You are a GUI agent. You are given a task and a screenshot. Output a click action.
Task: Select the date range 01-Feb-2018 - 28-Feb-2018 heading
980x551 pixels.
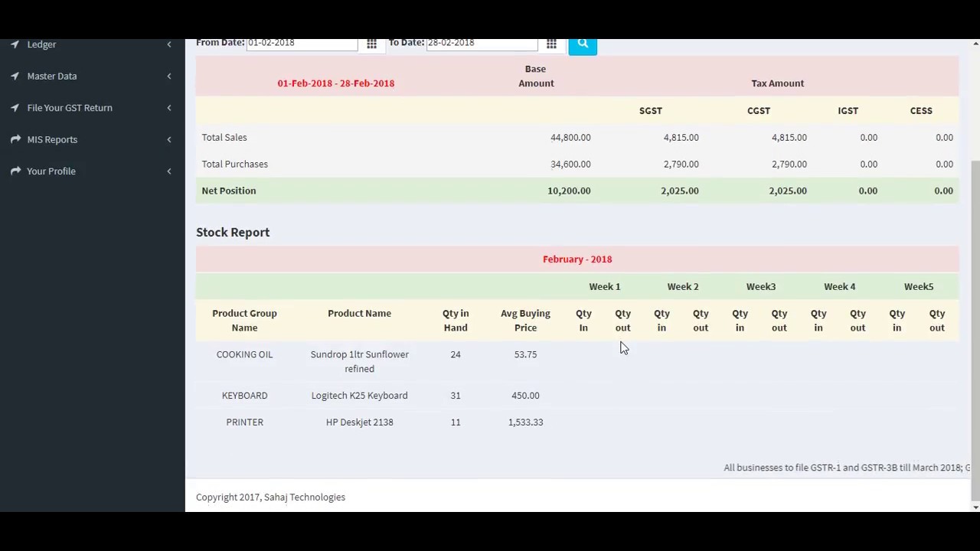point(336,83)
